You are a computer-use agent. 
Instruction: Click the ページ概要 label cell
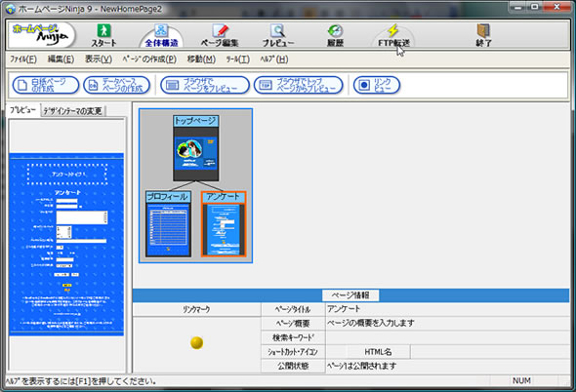pyautogui.click(x=293, y=324)
